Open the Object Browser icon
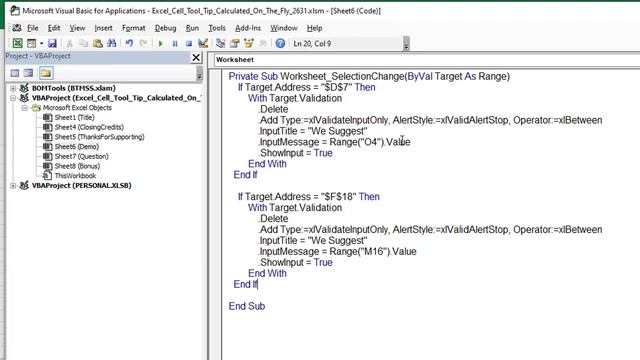640x360 pixels. coord(249,43)
